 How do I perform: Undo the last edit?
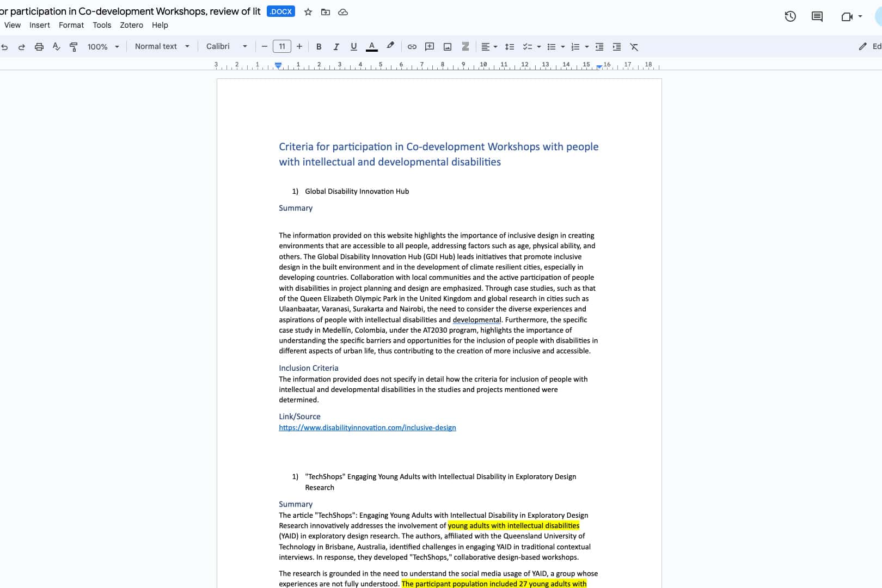(5, 47)
